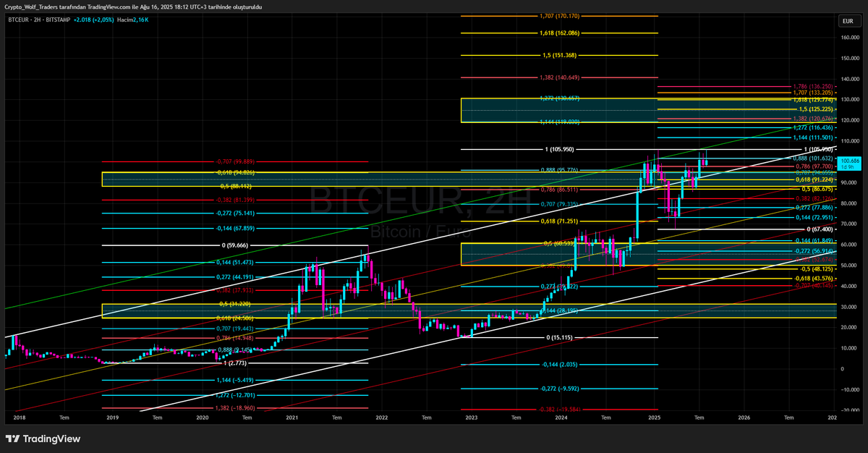Select the 1,5 (125.225) Fibonacci label
This screenshot has width=868, height=453.
814,109
